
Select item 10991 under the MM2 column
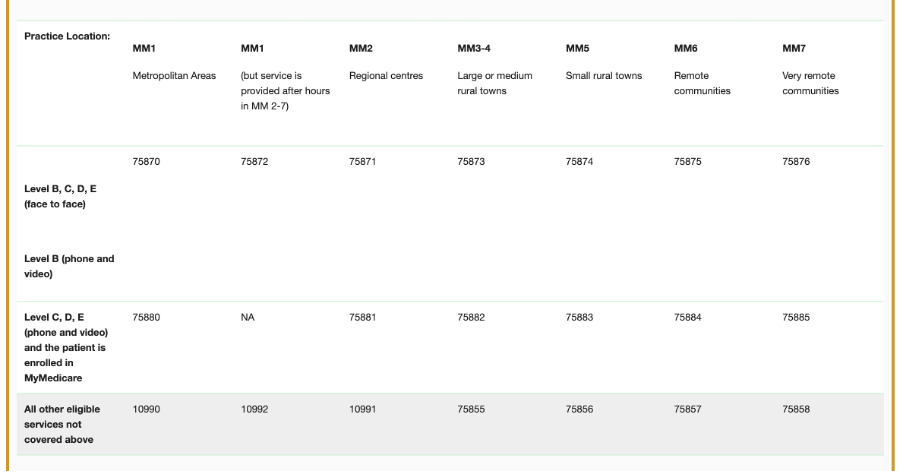click(x=362, y=410)
